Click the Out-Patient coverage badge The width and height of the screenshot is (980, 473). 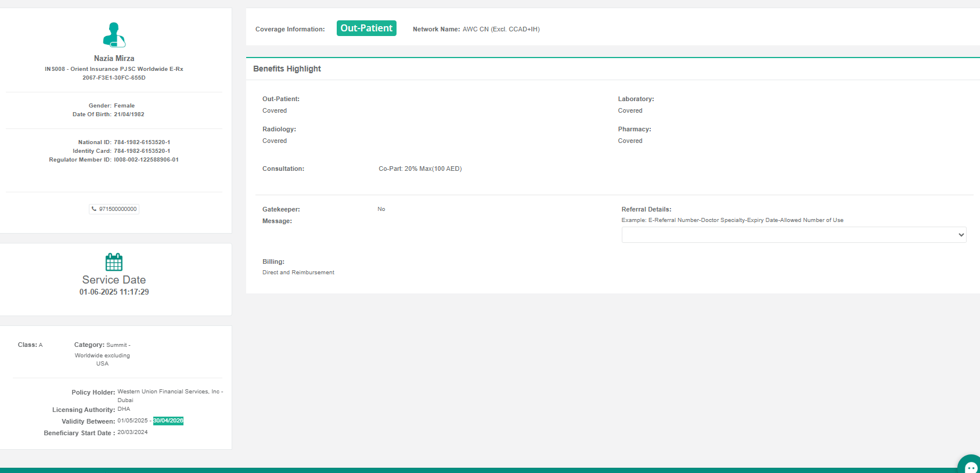pos(366,28)
